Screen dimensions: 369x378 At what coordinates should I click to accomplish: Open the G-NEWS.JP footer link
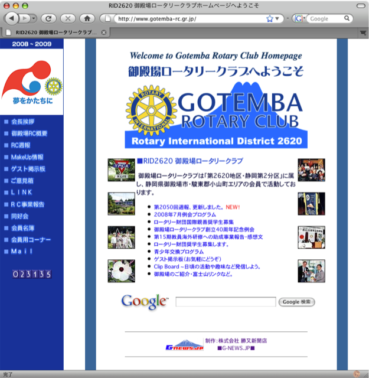[236, 348]
